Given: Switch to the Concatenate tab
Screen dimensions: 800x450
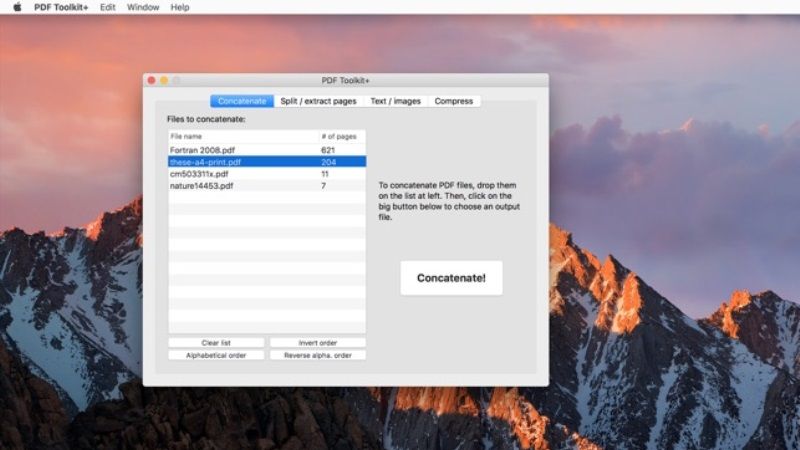Looking at the screenshot, I should coord(242,101).
